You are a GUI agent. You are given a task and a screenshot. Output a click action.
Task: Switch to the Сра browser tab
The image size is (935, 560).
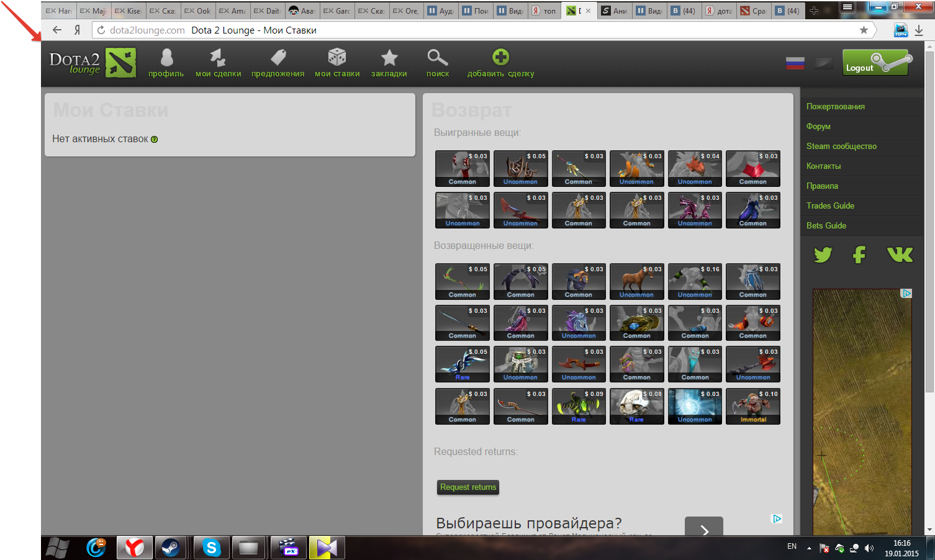pyautogui.click(x=754, y=11)
